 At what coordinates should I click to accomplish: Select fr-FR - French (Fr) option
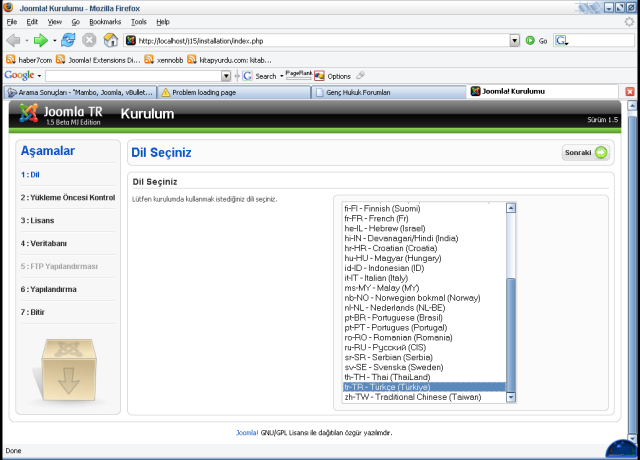424,218
